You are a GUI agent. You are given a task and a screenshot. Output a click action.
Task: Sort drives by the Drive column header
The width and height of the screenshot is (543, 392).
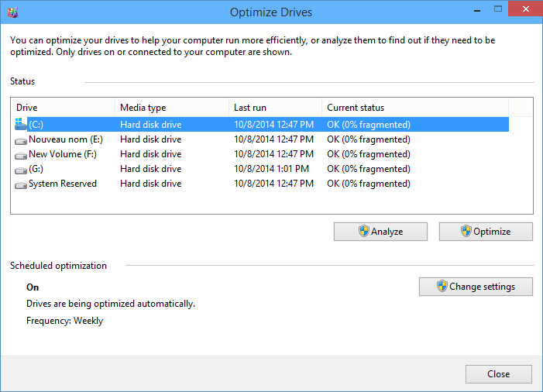[64, 108]
